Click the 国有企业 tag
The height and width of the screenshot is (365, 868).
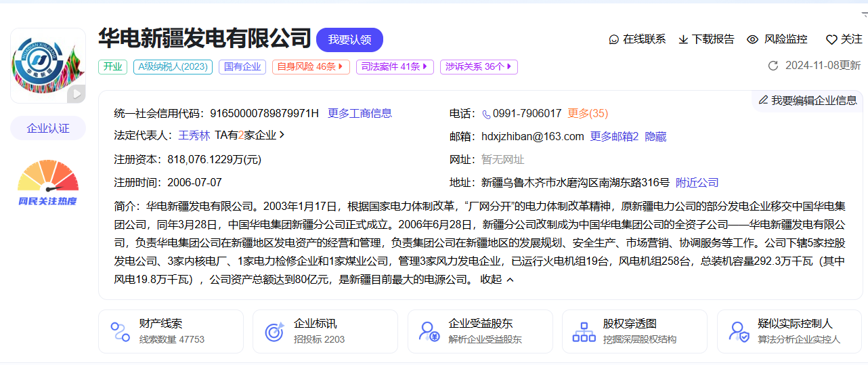coord(242,66)
